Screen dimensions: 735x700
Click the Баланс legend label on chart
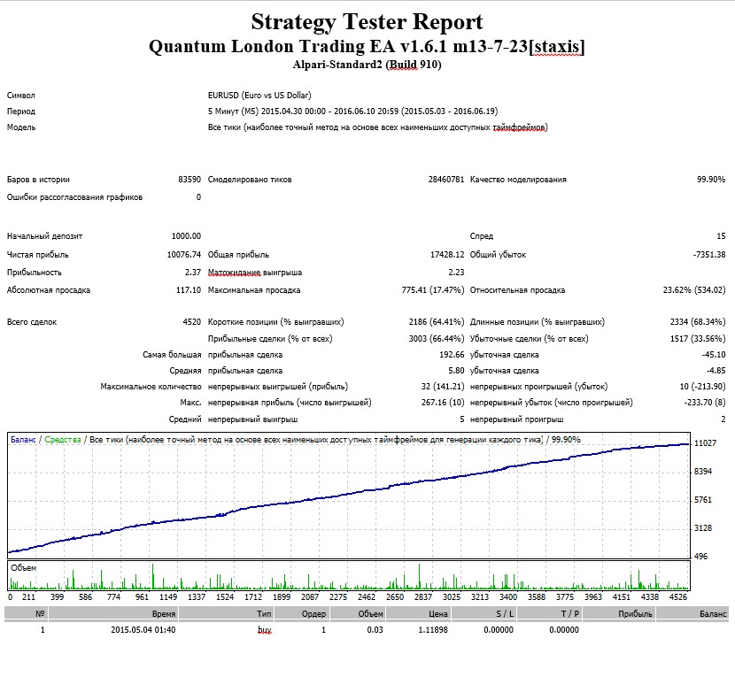click(x=23, y=440)
